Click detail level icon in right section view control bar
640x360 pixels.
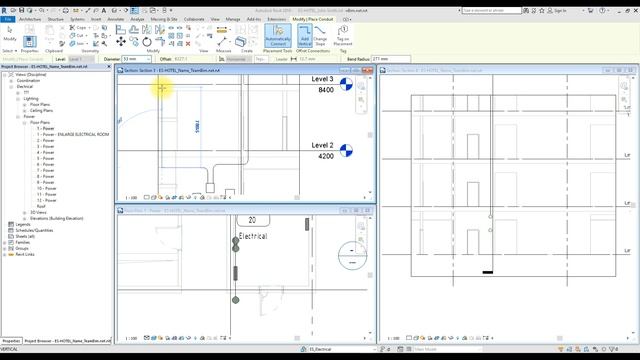point(409,338)
